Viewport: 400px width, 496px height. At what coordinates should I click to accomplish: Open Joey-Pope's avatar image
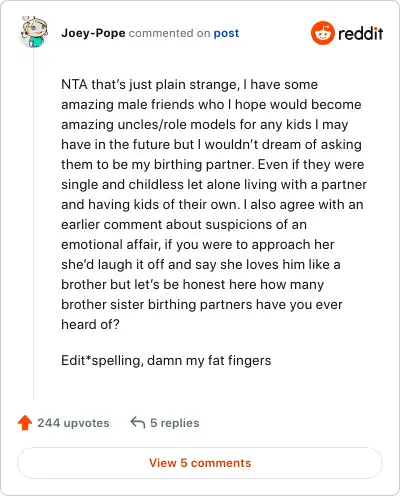(34, 32)
